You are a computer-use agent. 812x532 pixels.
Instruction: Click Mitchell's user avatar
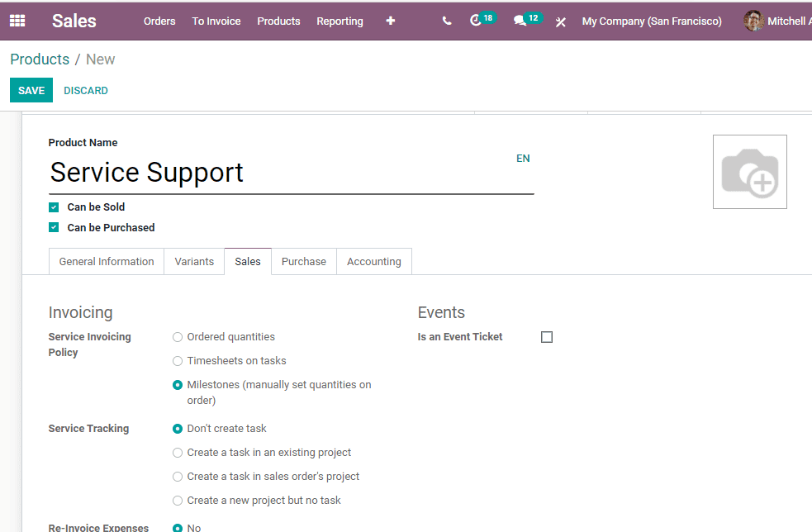click(753, 21)
